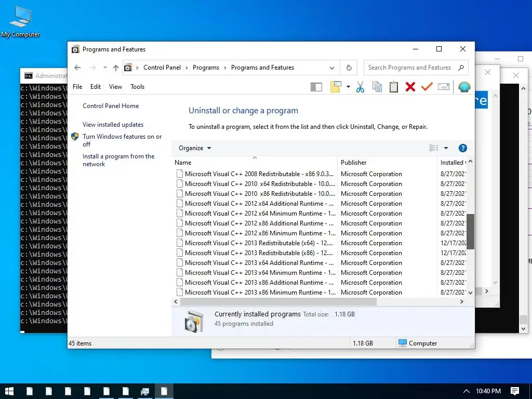
Task: Click the Copy icon in the toolbar
Action: (377, 87)
